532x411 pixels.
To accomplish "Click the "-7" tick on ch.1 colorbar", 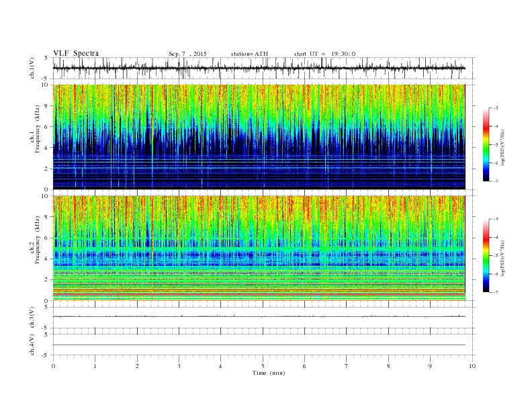I will [496, 181].
